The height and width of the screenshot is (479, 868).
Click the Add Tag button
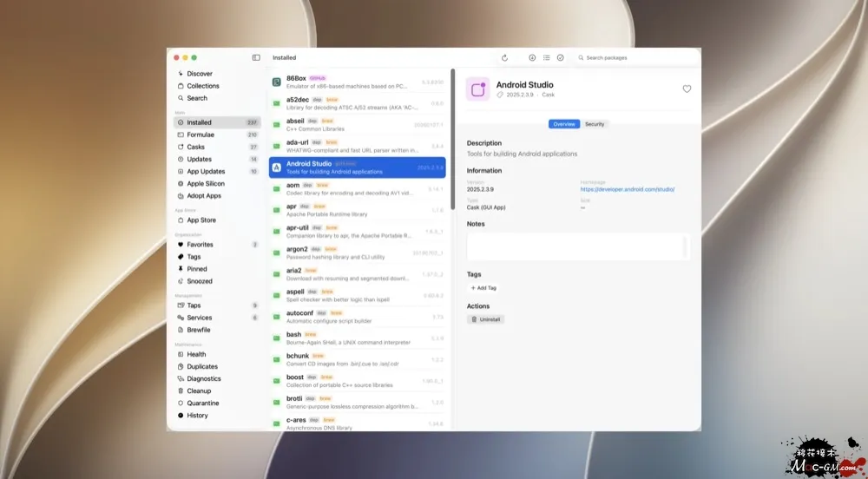483,287
